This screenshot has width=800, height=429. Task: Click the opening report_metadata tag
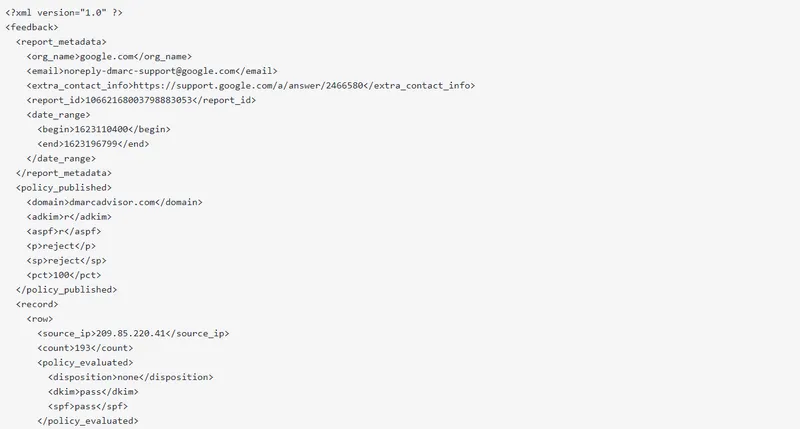click(61, 42)
